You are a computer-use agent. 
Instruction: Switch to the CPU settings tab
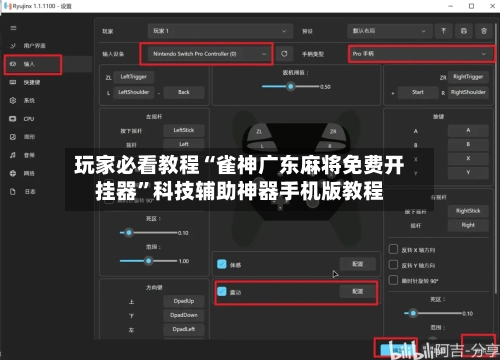click(29, 119)
